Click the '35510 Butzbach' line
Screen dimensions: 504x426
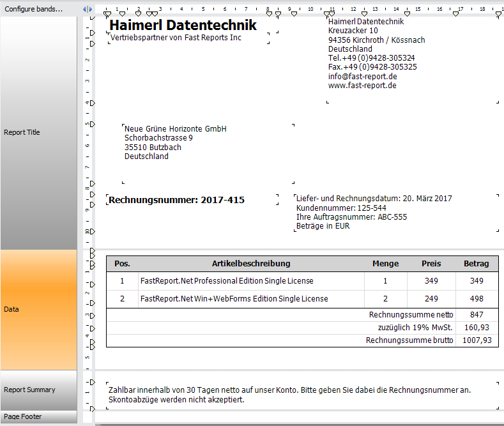coord(153,148)
